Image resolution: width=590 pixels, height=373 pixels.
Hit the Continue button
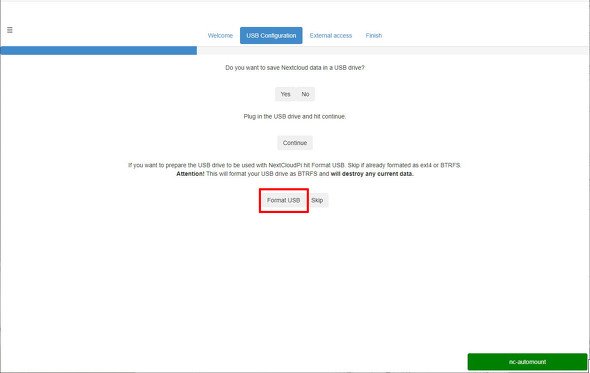[x=295, y=143]
